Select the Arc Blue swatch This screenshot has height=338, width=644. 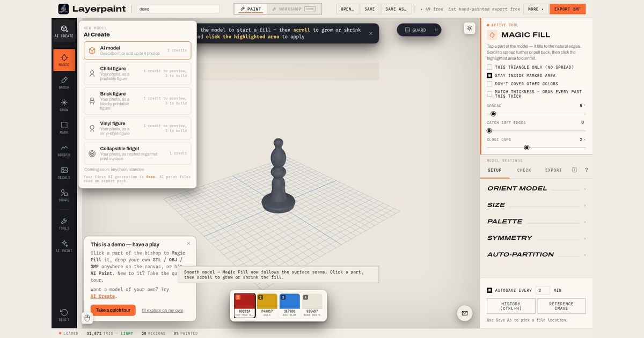pyautogui.click(x=290, y=305)
